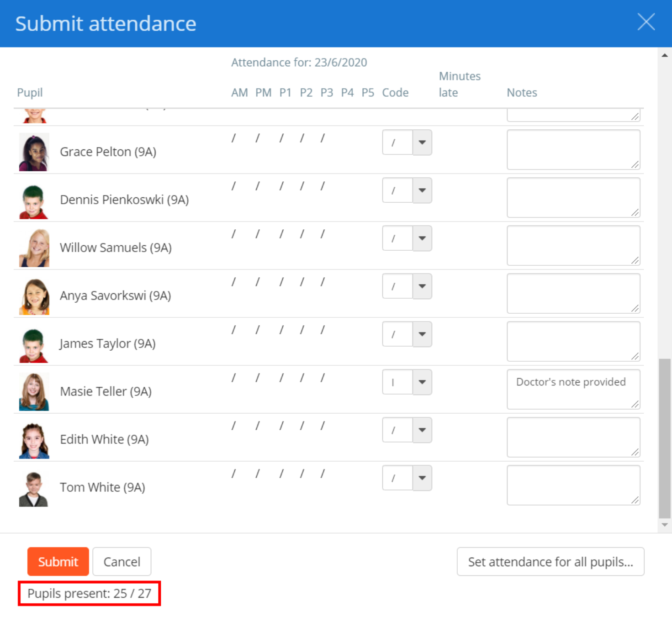Open Tom White's code dropdown
The image size is (672, 617).
pos(421,478)
